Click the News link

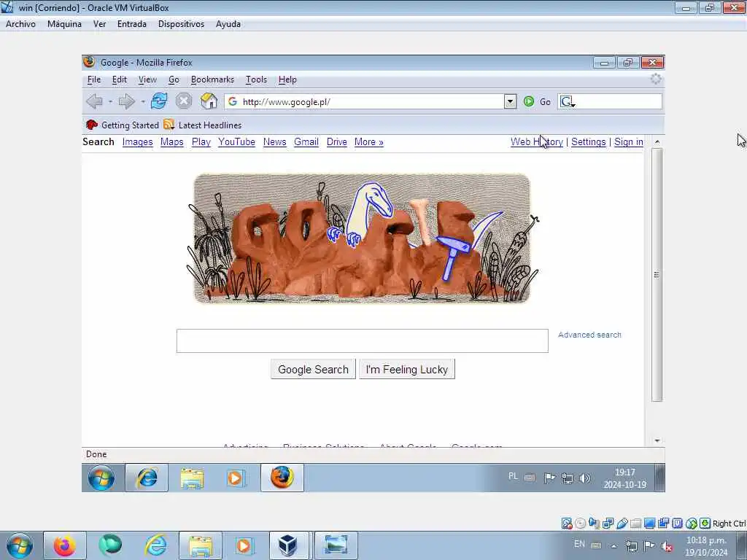pyautogui.click(x=275, y=142)
